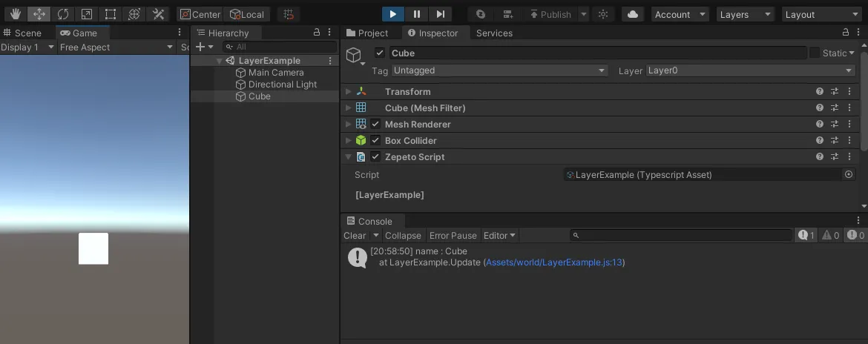Viewport: 868px width, 344px height.
Task: Select the Rotate tool
Action: (63, 14)
